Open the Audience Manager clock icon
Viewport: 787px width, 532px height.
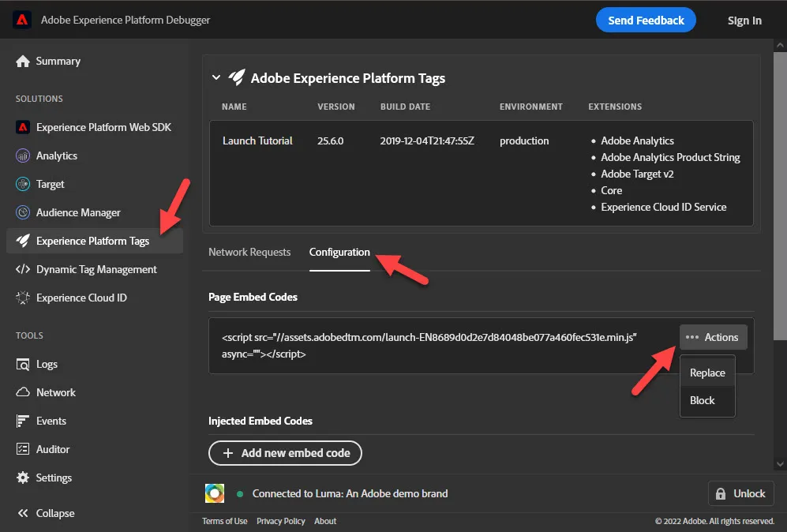click(x=23, y=213)
